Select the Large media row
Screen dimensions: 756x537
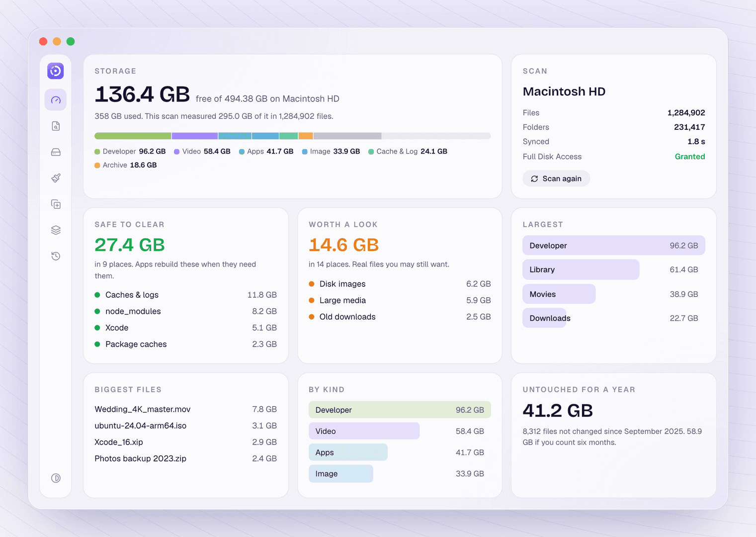(400, 300)
